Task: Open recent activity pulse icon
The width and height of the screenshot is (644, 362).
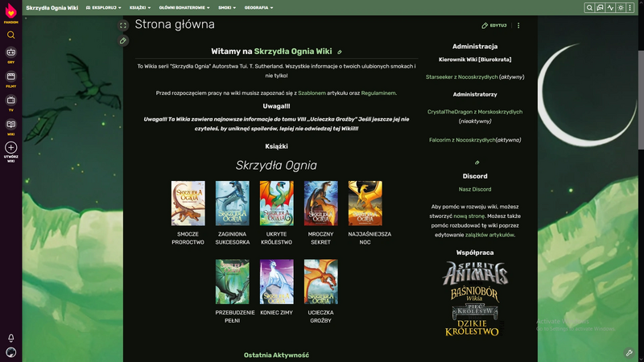Action: click(610, 7)
